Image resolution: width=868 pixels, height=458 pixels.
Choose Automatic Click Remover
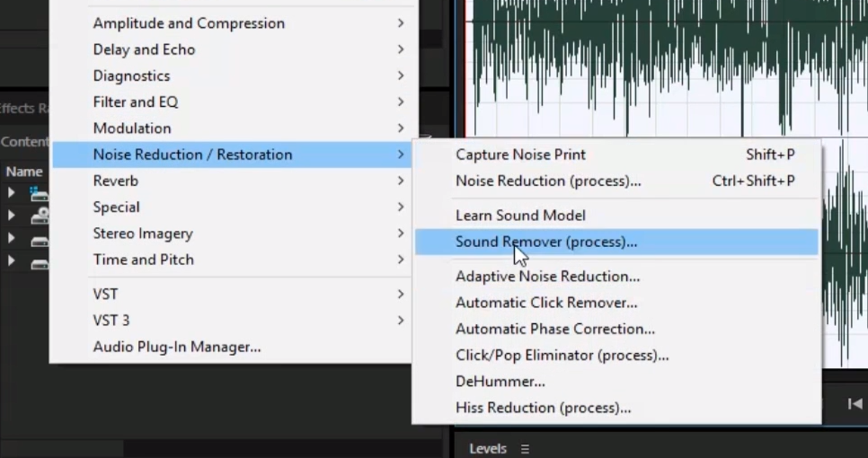click(546, 303)
